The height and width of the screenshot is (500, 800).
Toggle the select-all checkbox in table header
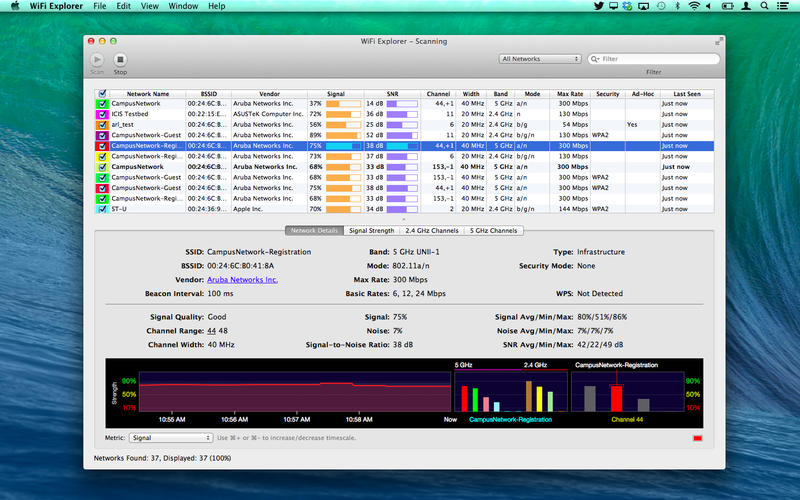pos(102,94)
